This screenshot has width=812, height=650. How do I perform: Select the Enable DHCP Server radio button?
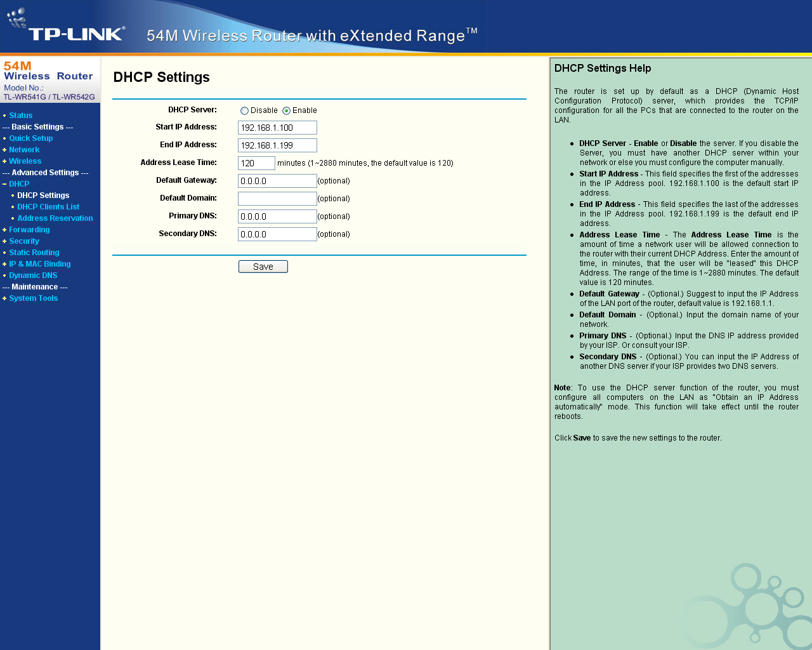point(286,110)
